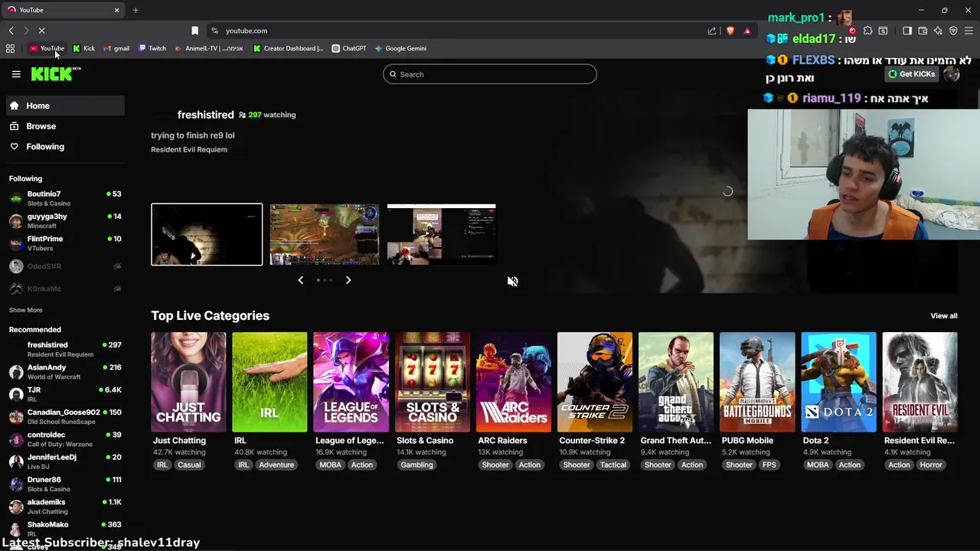Open IRL category card
The width and height of the screenshot is (980, 551).
click(269, 382)
